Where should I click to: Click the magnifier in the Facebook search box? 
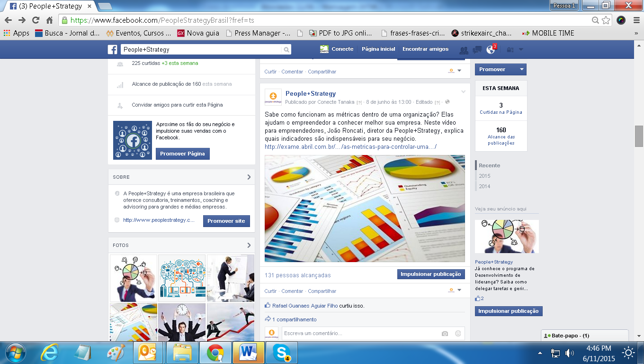pos(286,49)
